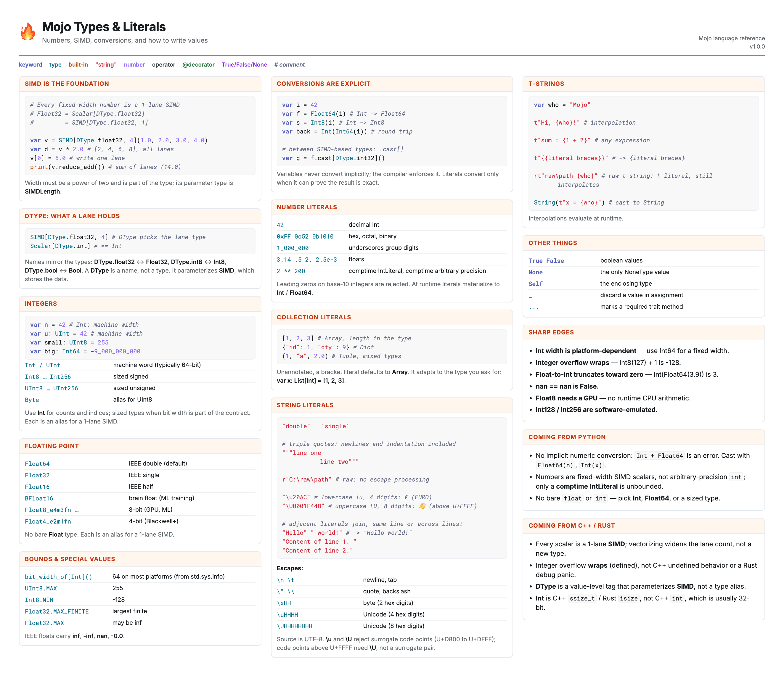Select the "True/False/None" legend label
The width and height of the screenshot is (784, 673).
[x=245, y=65]
